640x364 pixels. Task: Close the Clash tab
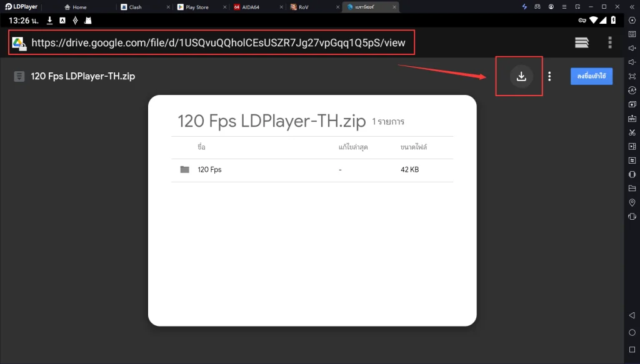[x=169, y=7]
